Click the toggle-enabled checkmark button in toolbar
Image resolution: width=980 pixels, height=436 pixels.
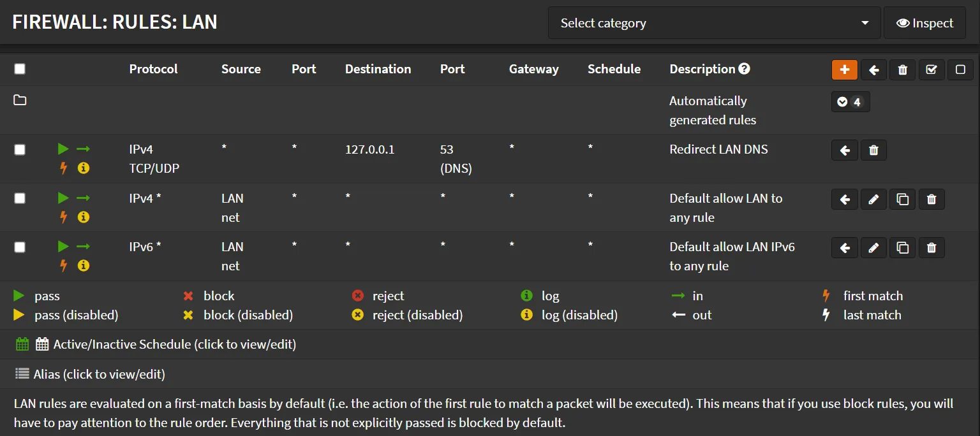pyautogui.click(x=931, y=69)
